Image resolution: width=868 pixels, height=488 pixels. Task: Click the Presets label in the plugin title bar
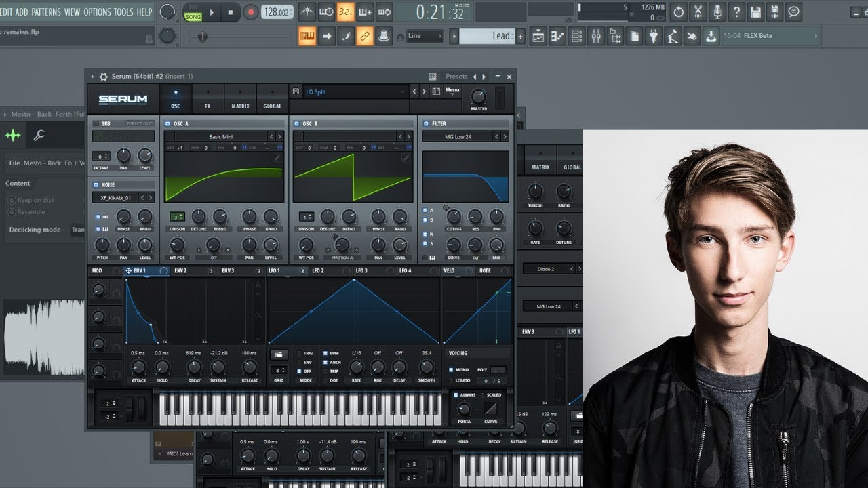coord(456,77)
